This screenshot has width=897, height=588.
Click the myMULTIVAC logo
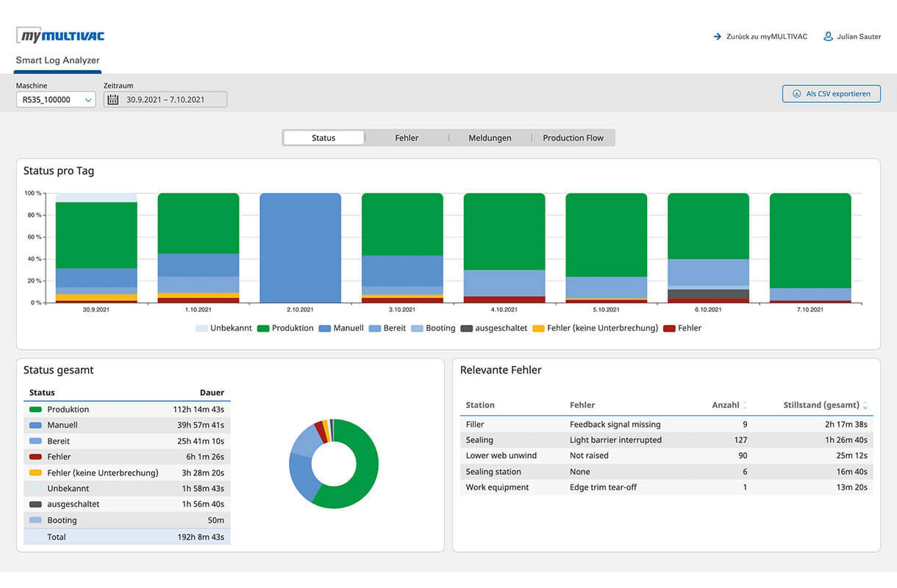pos(59,35)
